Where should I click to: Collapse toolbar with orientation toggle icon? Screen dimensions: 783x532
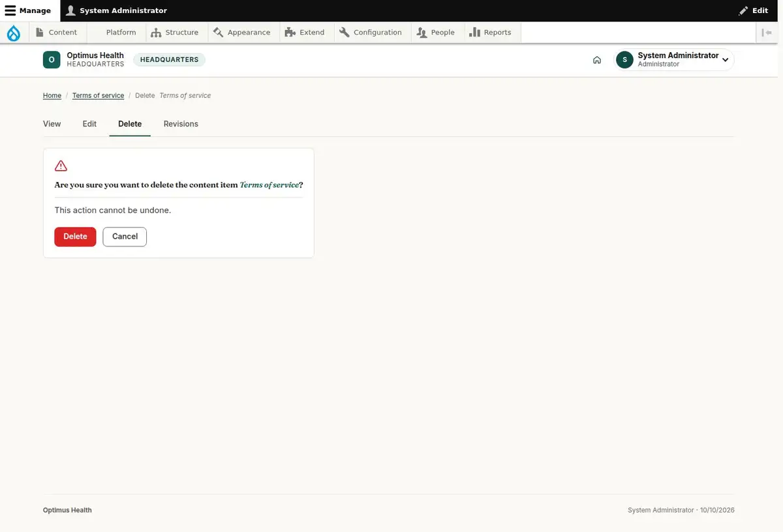767,33
